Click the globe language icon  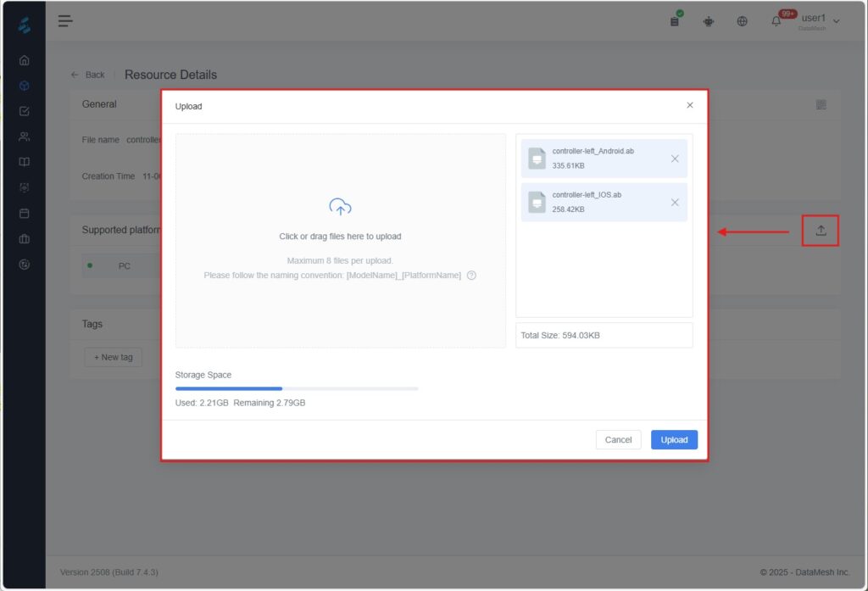(x=742, y=21)
